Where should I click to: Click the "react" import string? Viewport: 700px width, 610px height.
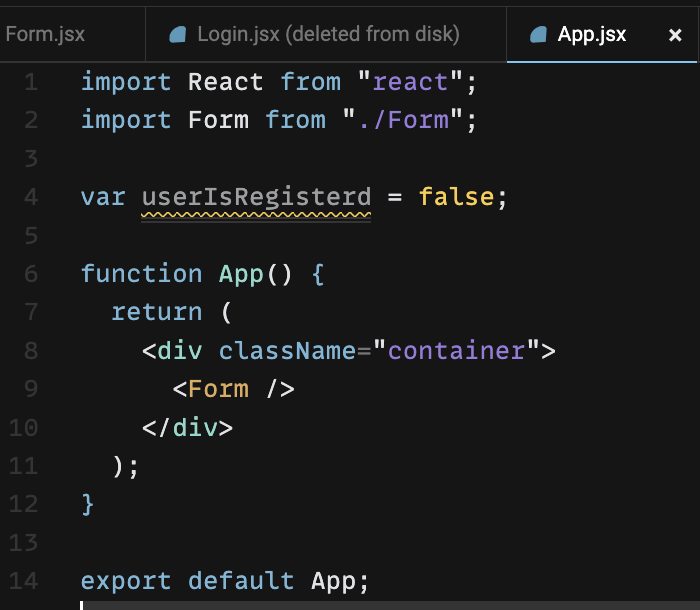point(410,82)
